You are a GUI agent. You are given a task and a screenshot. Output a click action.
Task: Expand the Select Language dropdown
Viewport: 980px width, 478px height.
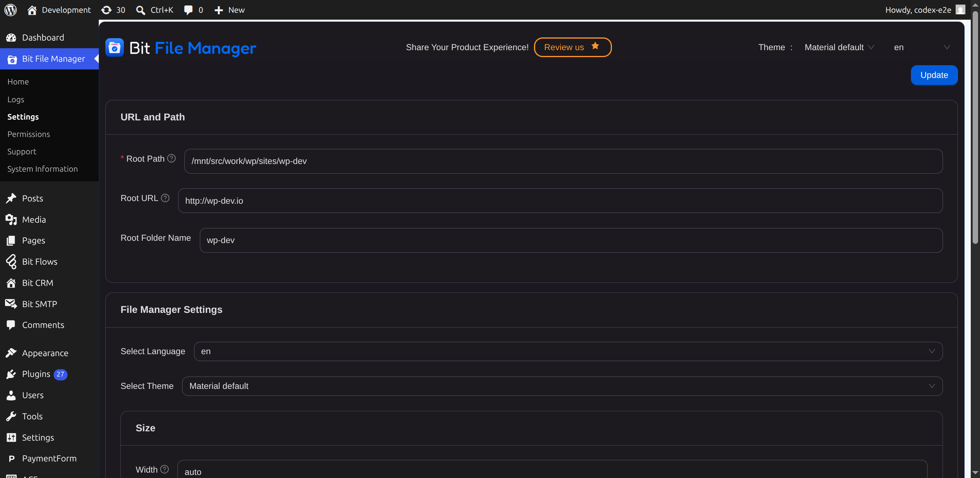[x=568, y=351]
